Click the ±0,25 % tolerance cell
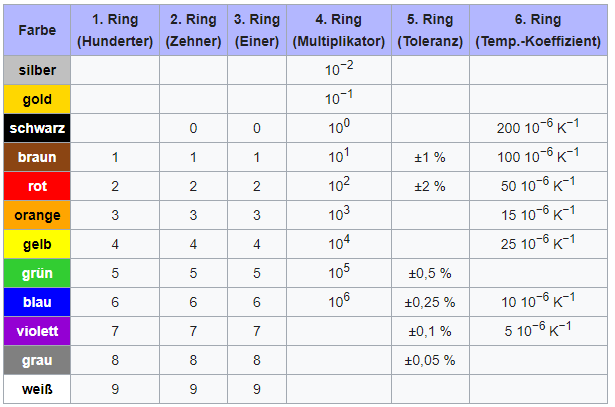The width and height of the screenshot is (615, 407). coord(430,302)
